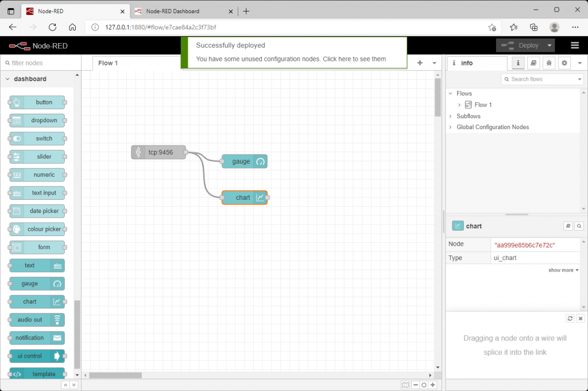Expand all palette categories arrow

[x=74, y=385]
